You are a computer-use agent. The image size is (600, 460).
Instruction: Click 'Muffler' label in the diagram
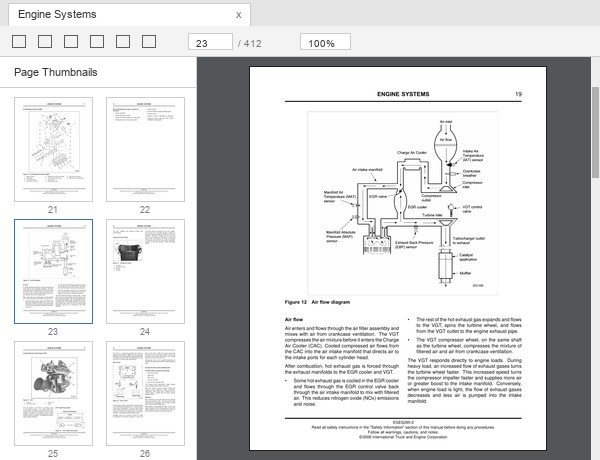pyautogui.click(x=465, y=273)
